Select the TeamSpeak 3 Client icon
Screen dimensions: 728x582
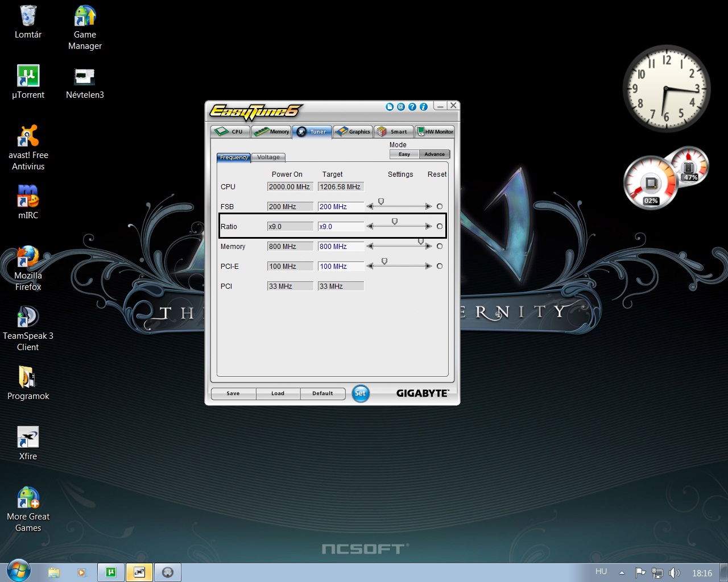(x=28, y=329)
